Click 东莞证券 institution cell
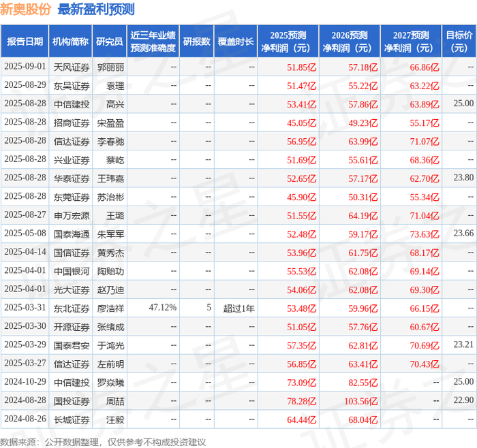477x448 pixels. click(x=72, y=197)
